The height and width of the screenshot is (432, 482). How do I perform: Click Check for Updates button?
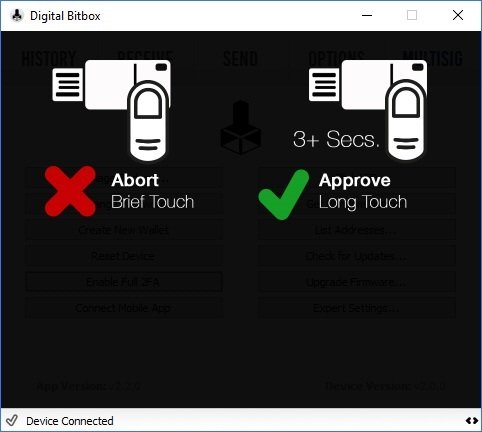(x=356, y=256)
